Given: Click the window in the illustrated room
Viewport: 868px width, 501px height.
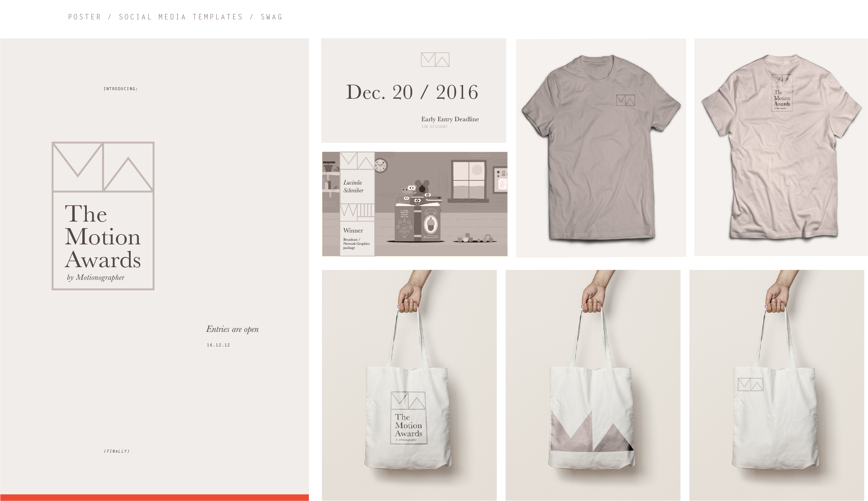Looking at the screenshot, I should (469, 181).
